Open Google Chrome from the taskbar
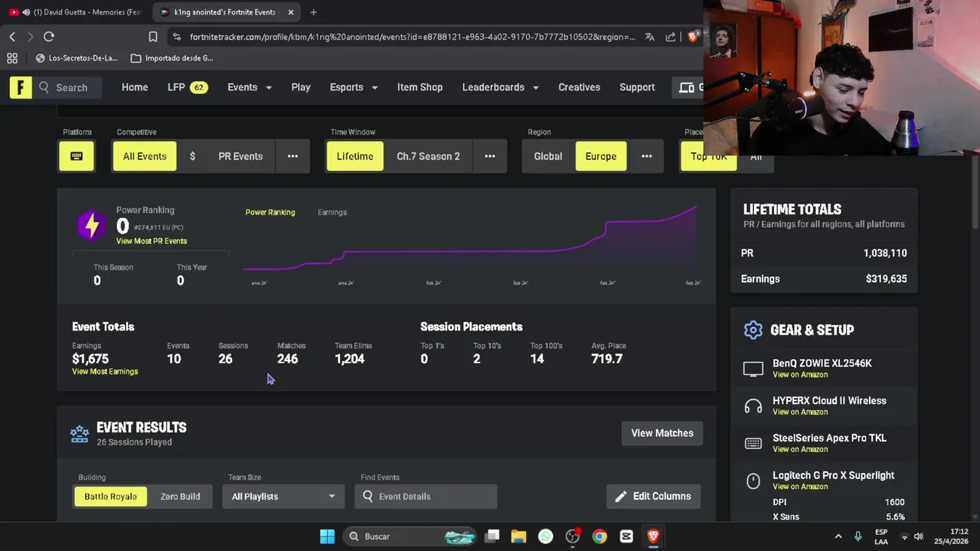The width and height of the screenshot is (980, 551). (599, 536)
